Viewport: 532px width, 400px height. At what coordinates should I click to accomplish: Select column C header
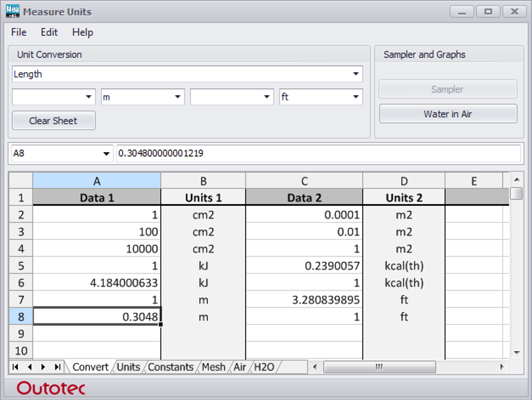[x=305, y=180]
